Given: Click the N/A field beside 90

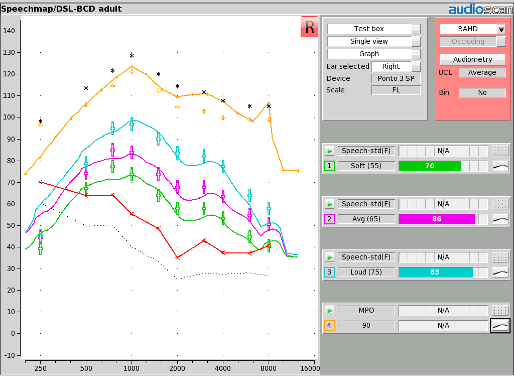Looking at the screenshot, I should point(443,325).
